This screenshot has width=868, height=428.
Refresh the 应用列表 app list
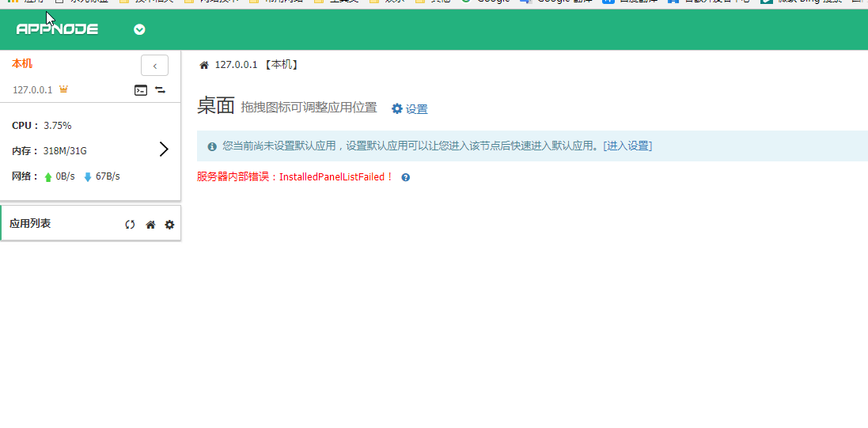coord(130,225)
